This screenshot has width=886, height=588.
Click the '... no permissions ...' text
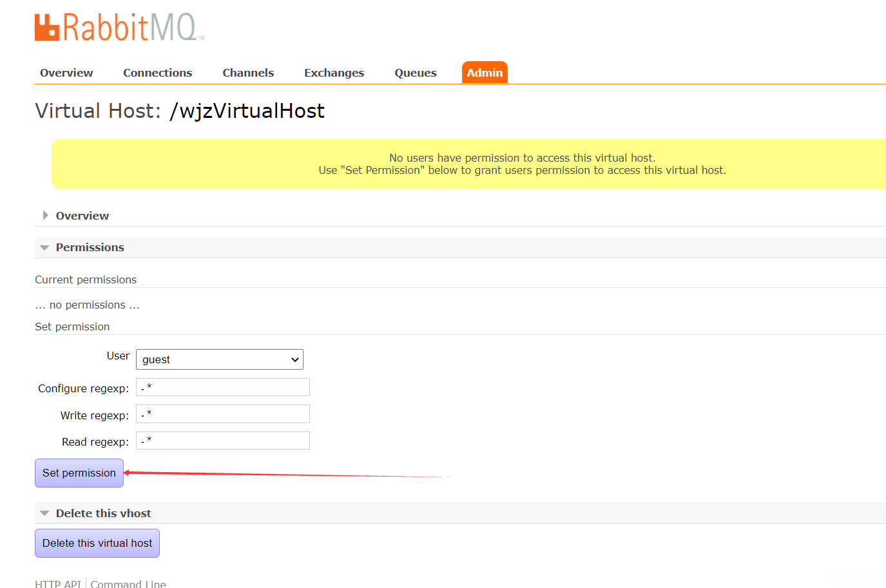[87, 305]
